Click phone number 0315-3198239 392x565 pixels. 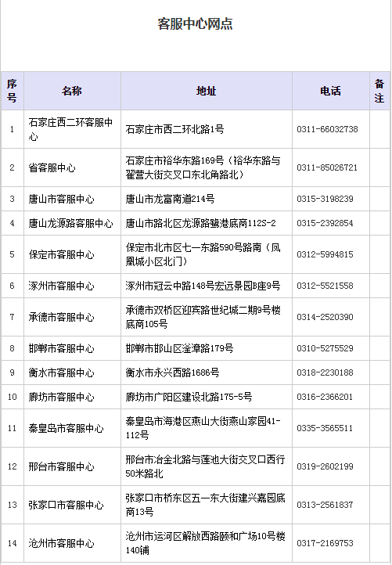(x=325, y=199)
